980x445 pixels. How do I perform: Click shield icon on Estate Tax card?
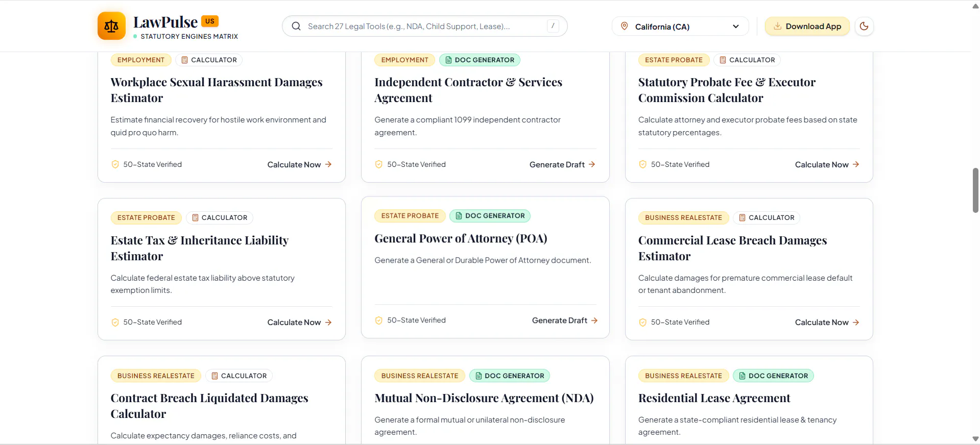point(115,322)
